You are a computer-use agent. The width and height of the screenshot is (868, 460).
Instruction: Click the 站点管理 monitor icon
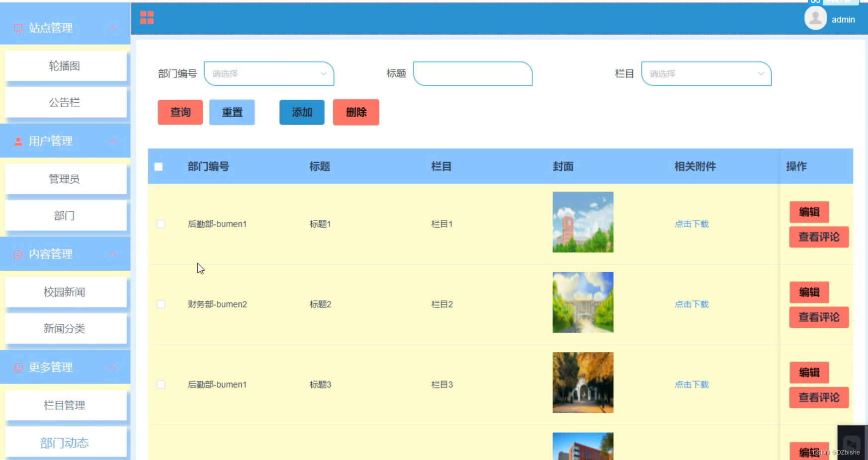pyautogui.click(x=18, y=28)
